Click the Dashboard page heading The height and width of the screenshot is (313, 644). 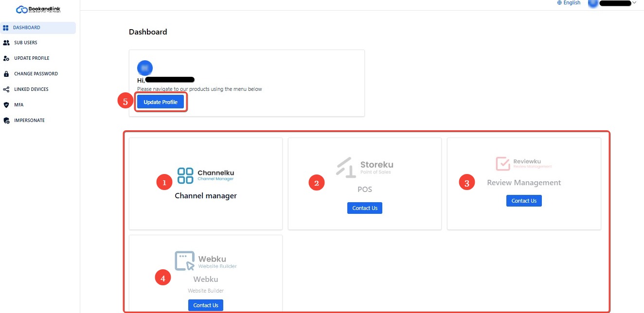148,32
